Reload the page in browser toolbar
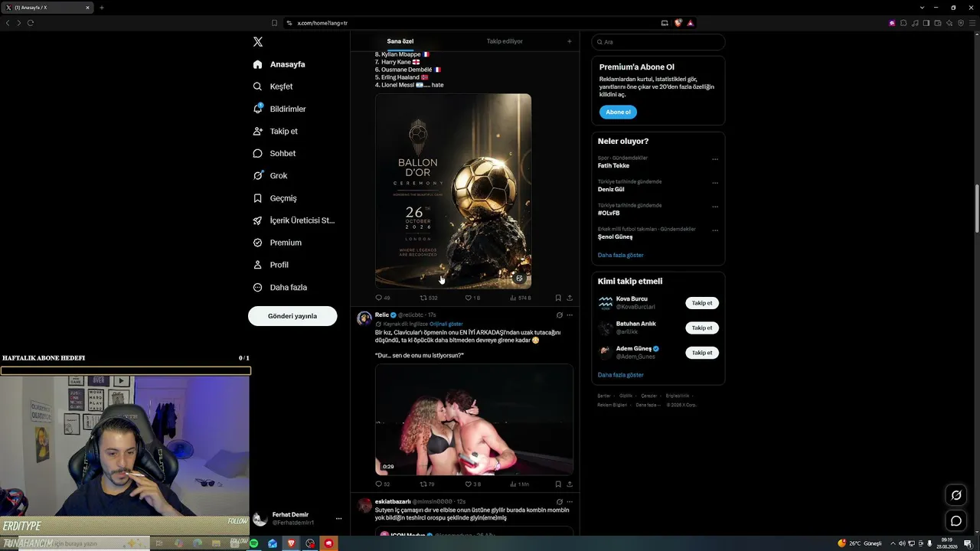 click(31, 23)
